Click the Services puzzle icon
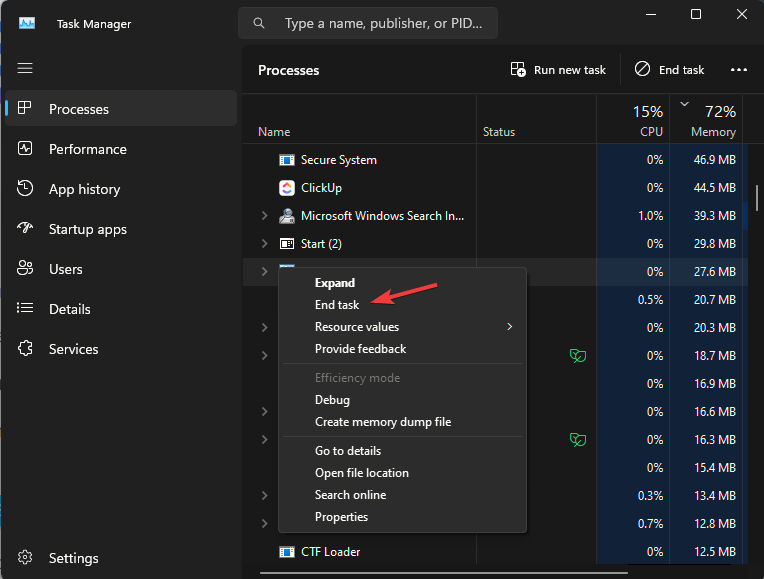 click(25, 348)
